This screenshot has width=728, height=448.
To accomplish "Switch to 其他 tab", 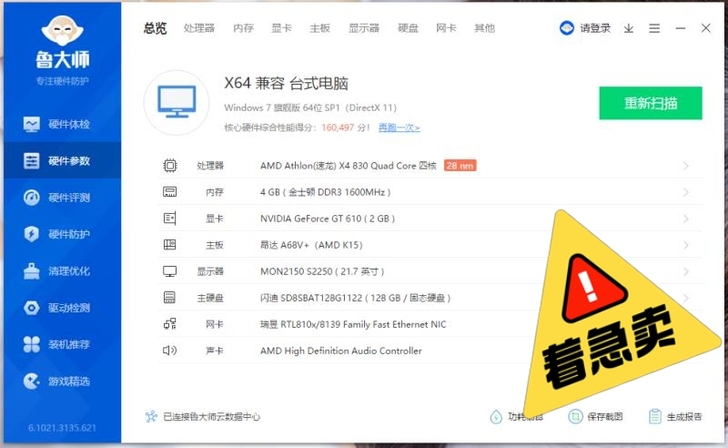I will [484, 28].
